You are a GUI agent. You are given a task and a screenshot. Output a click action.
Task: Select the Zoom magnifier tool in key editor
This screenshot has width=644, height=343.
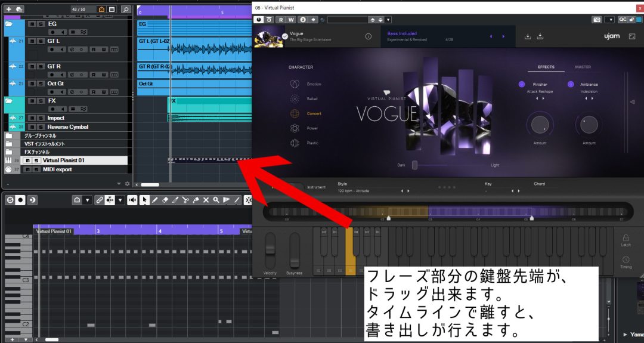[x=216, y=200]
